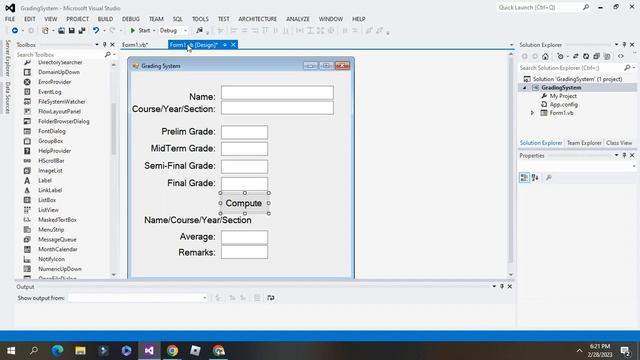Open File Explorer from the taskbar

pos(80,351)
